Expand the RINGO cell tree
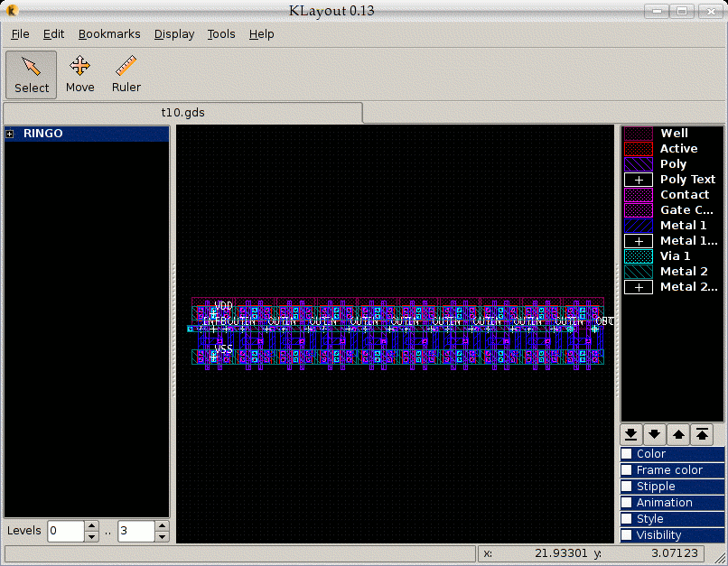This screenshot has height=566, width=728. [x=10, y=134]
